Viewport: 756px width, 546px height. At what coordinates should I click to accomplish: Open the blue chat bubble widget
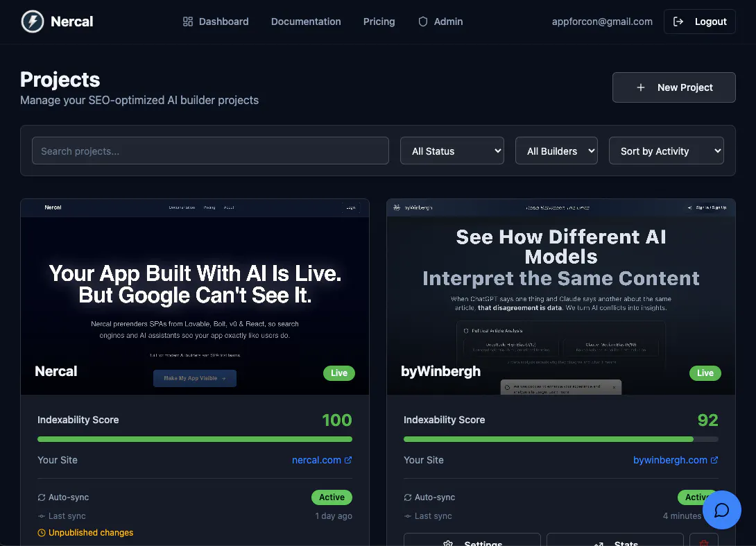point(722,510)
